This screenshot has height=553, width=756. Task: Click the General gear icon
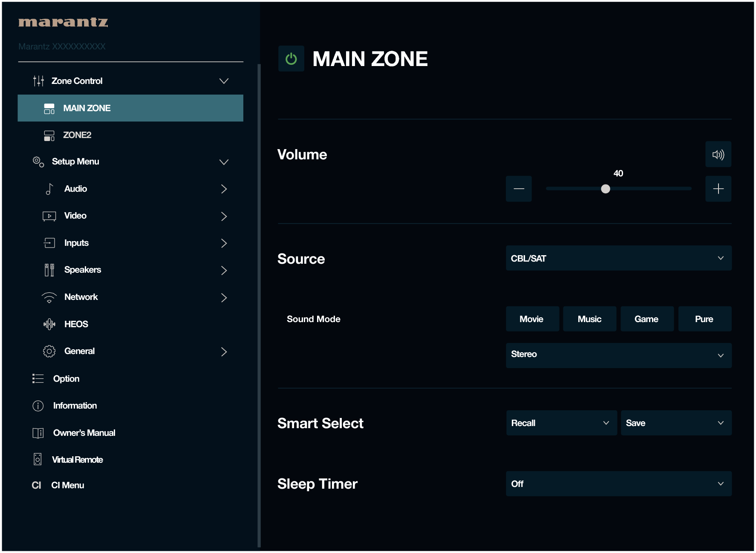[49, 351]
